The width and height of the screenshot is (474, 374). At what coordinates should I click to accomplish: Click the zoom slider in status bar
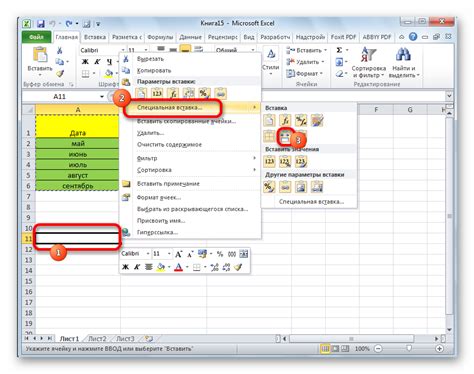click(409, 348)
